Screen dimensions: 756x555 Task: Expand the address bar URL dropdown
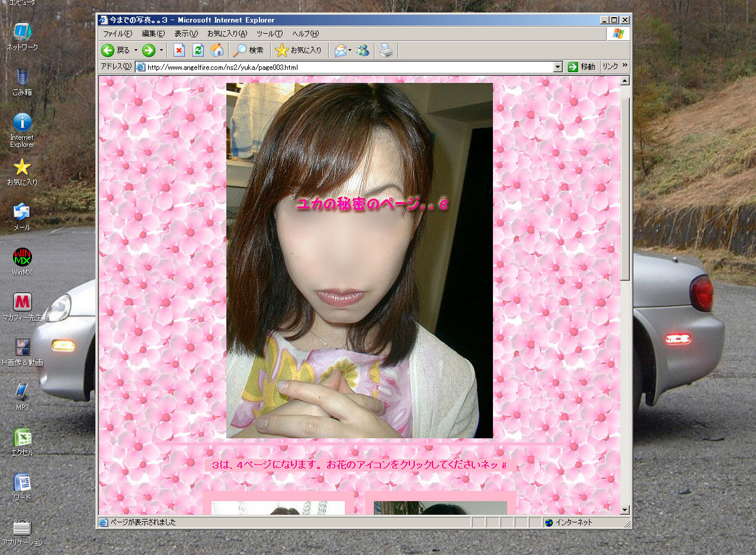coord(558,68)
